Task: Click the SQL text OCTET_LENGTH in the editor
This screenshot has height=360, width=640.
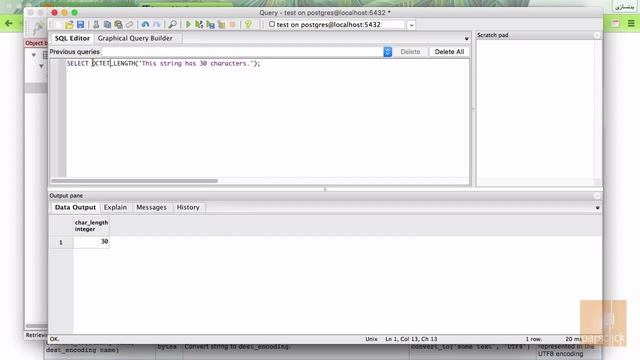Action: click(x=113, y=63)
